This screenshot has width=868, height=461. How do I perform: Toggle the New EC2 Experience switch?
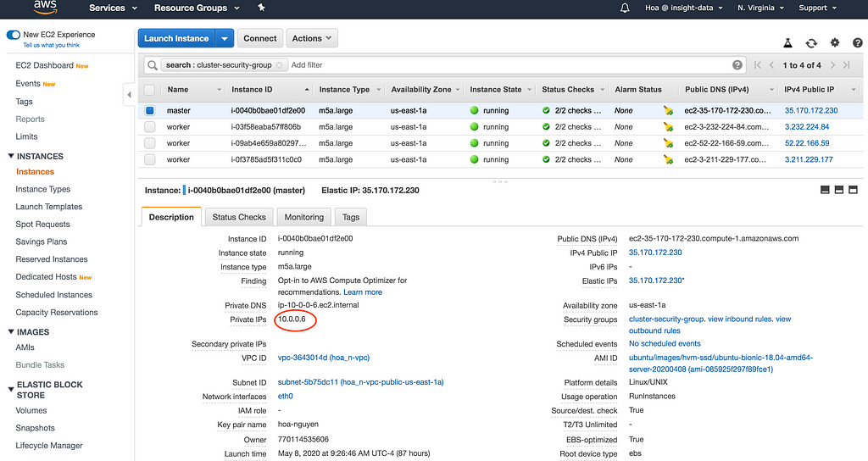point(14,35)
